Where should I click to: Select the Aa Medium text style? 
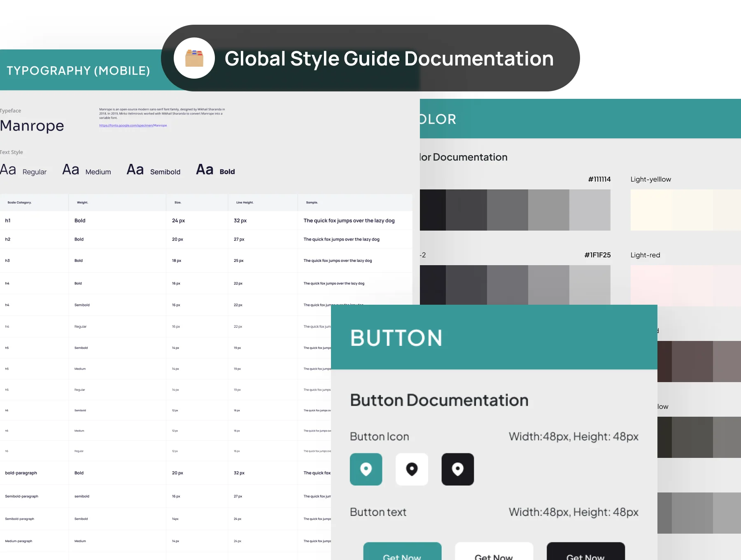(86, 170)
